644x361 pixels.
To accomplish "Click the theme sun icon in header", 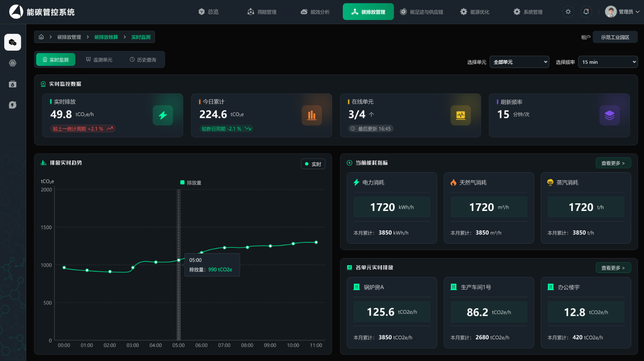I will (568, 12).
